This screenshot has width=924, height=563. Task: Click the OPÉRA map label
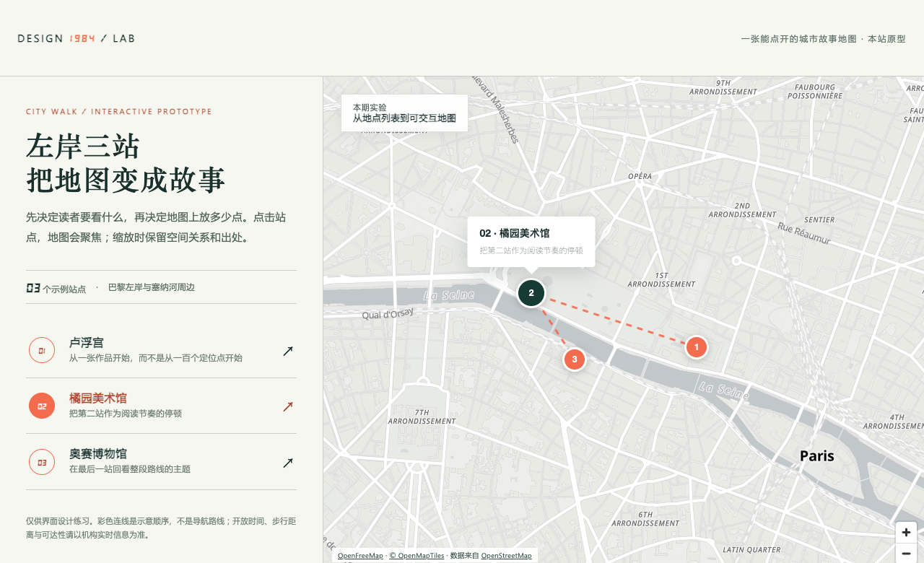[640, 176]
